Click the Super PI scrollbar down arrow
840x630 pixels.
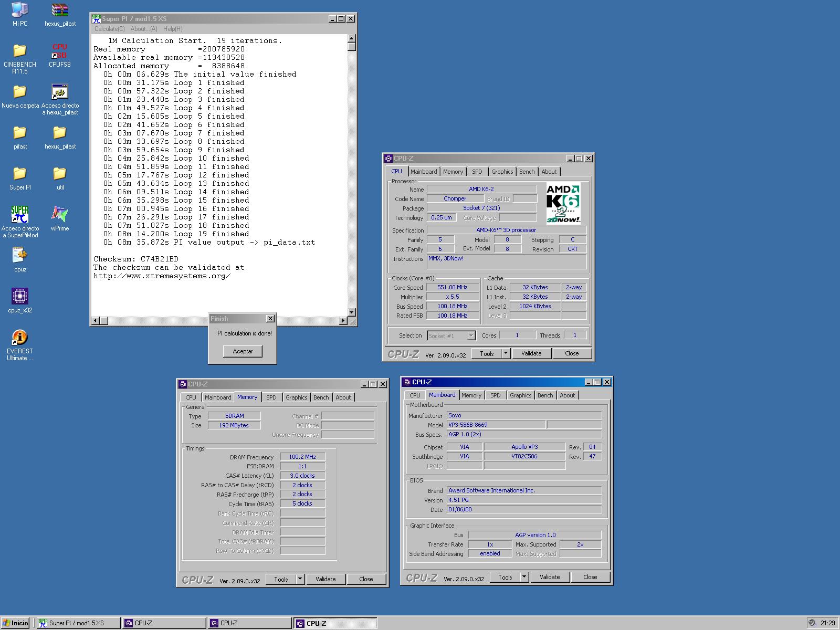(352, 312)
